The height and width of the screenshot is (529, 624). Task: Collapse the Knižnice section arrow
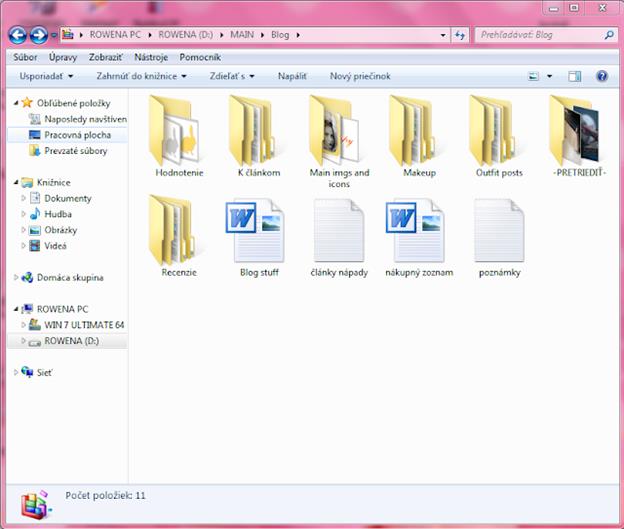[16, 183]
